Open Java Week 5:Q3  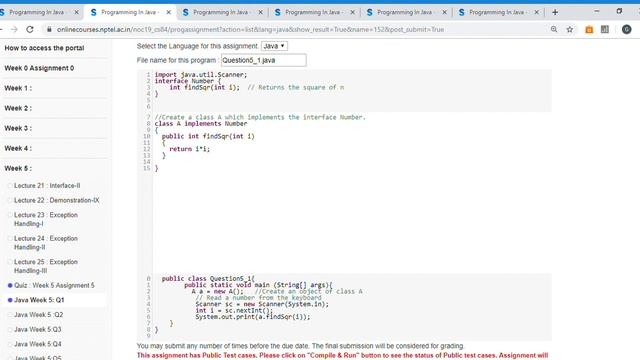tap(38, 329)
